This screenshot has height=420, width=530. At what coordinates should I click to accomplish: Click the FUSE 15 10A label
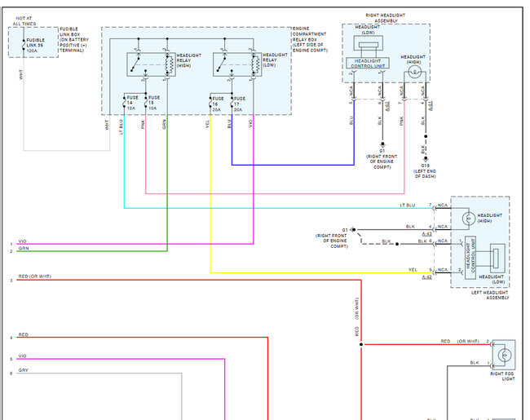pyautogui.click(x=154, y=103)
